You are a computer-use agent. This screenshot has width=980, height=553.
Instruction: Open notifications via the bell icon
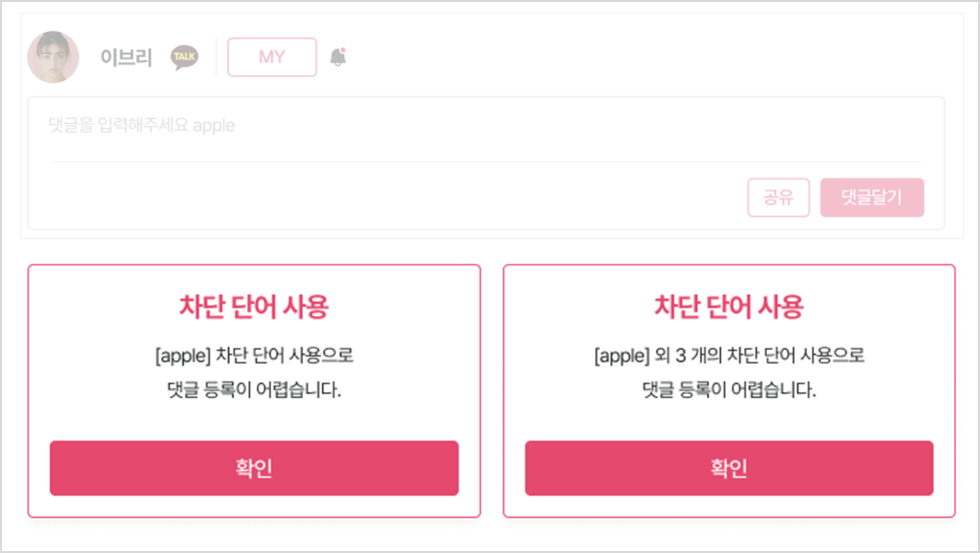pyautogui.click(x=337, y=58)
